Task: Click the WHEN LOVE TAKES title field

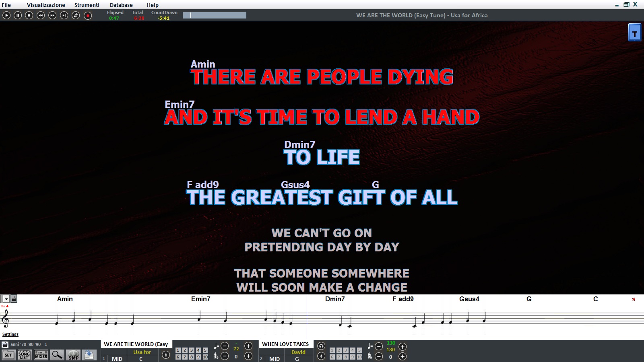Action: pos(286,344)
